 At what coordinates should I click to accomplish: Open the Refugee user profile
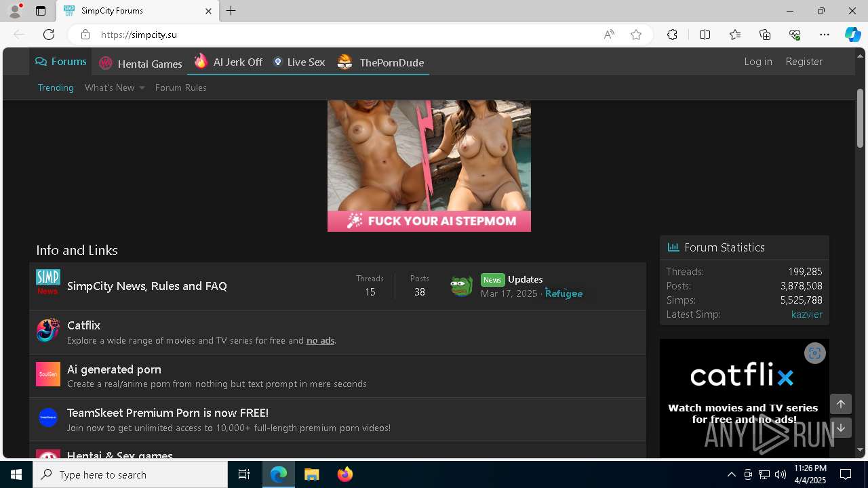(564, 293)
